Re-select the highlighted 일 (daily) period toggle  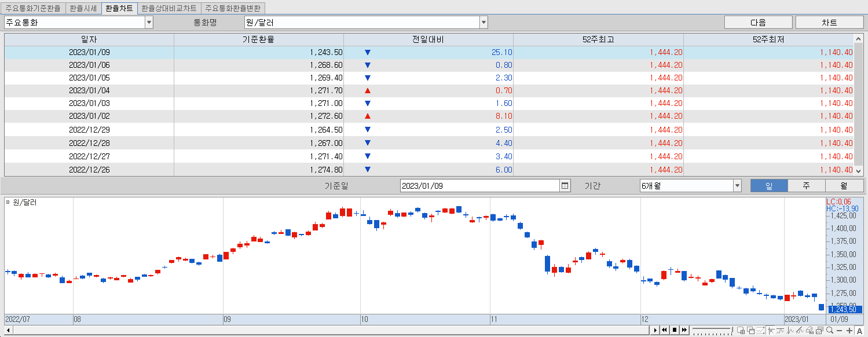(x=768, y=185)
